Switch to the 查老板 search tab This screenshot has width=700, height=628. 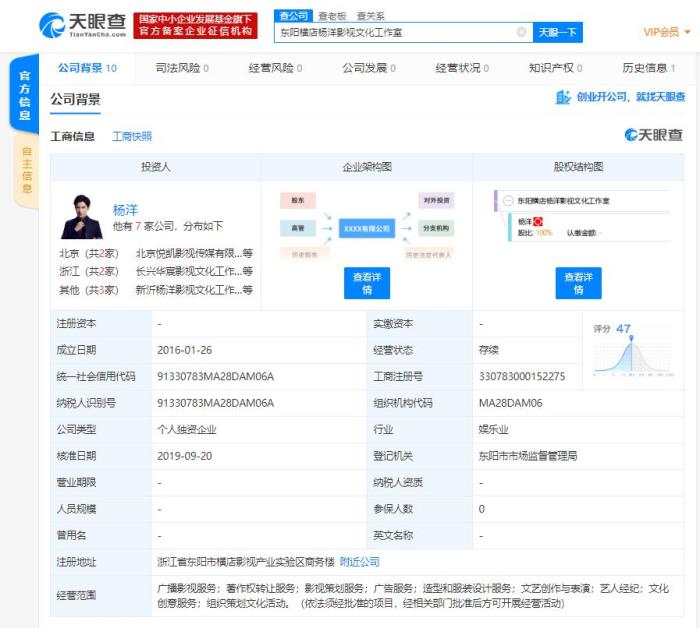point(332,16)
